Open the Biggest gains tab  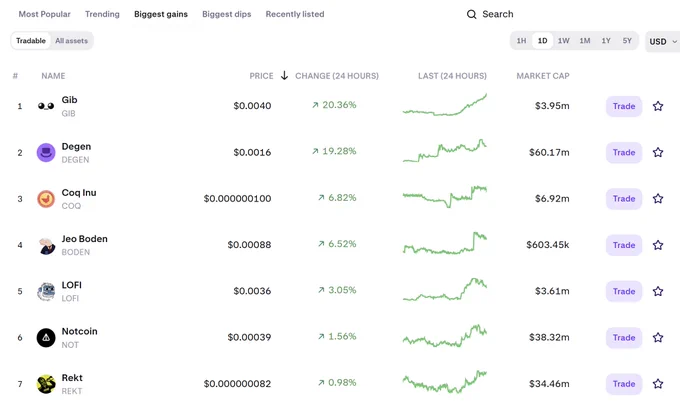(x=161, y=14)
